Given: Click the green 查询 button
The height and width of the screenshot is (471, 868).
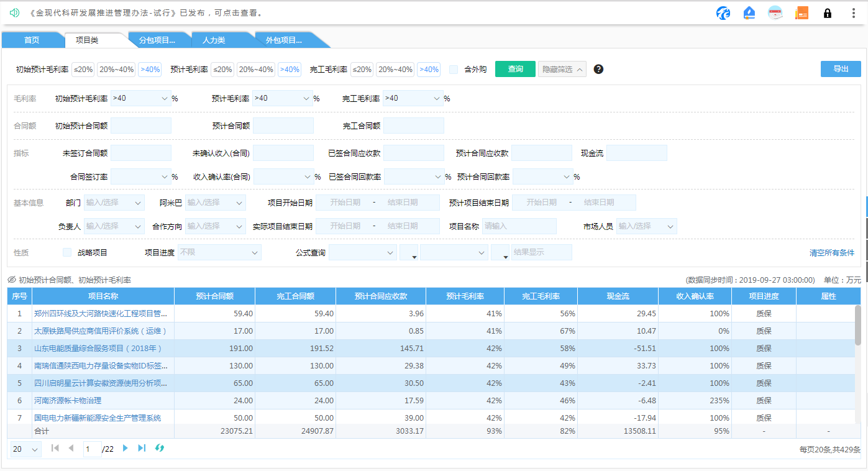Looking at the screenshot, I should click(x=515, y=69).
